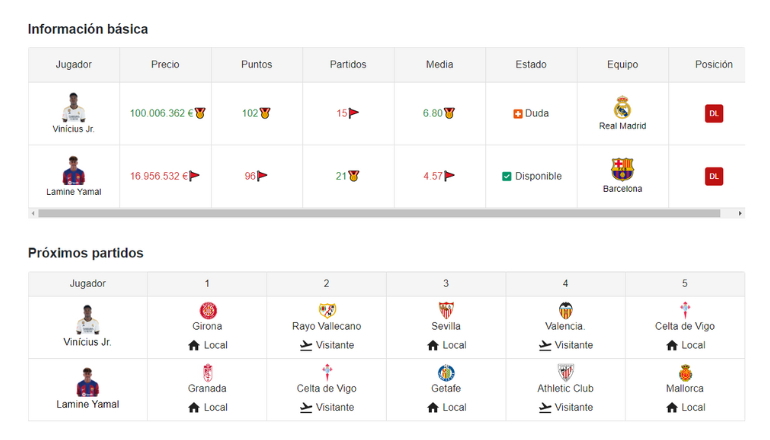This screenshot has height=440, width=770.
Task: Click the right arrow of the horizontal scrollbar
Action: (x=740, y=213)
